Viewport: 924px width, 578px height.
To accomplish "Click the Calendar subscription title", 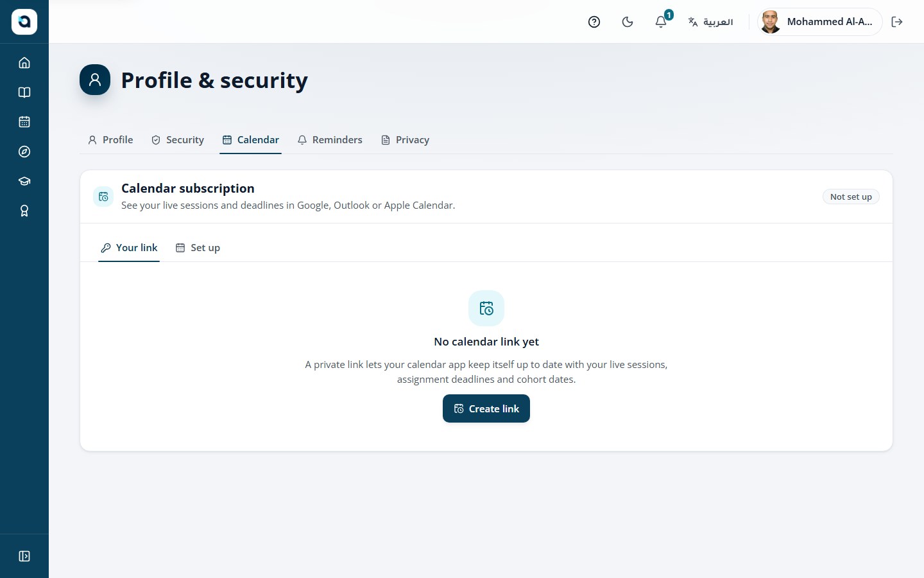I will tap(188, 188).
